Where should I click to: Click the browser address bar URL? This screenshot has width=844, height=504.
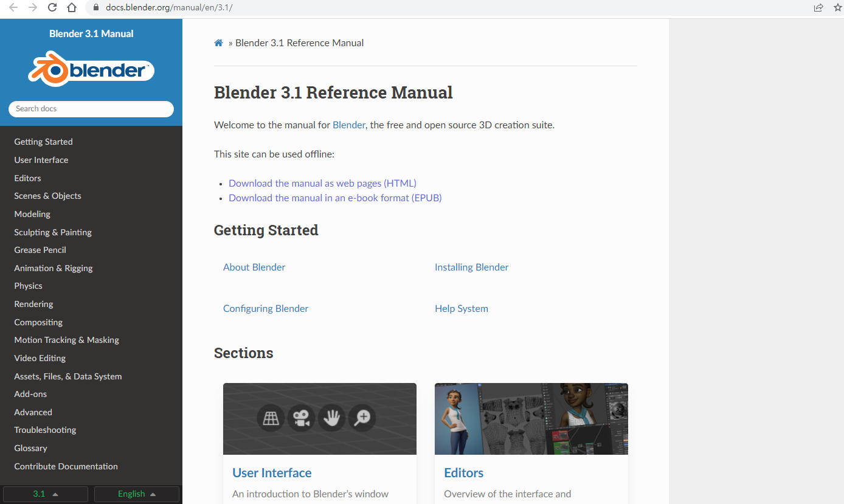click(x=169, y=8)
